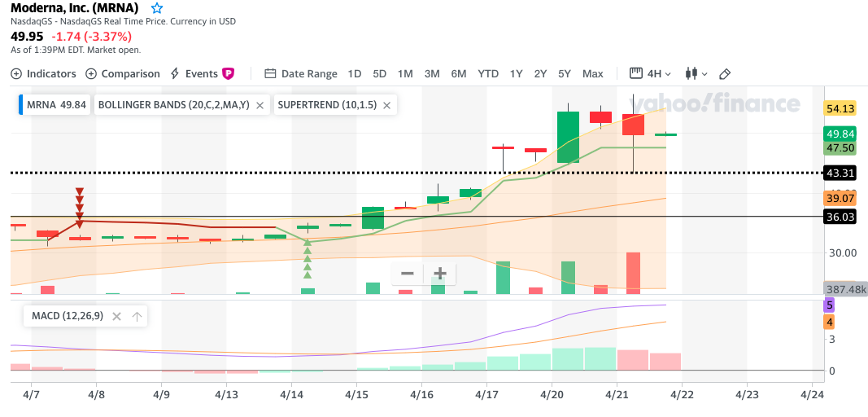Close the MACD indicator panel
This screenshot has height=417, width=868.
point(116,316)
